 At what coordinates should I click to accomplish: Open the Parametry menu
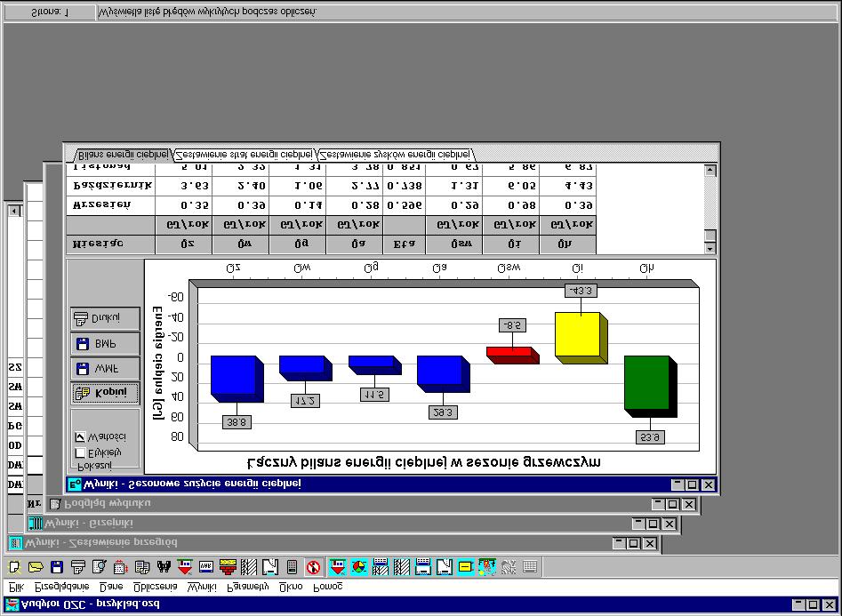pos(247,587)
